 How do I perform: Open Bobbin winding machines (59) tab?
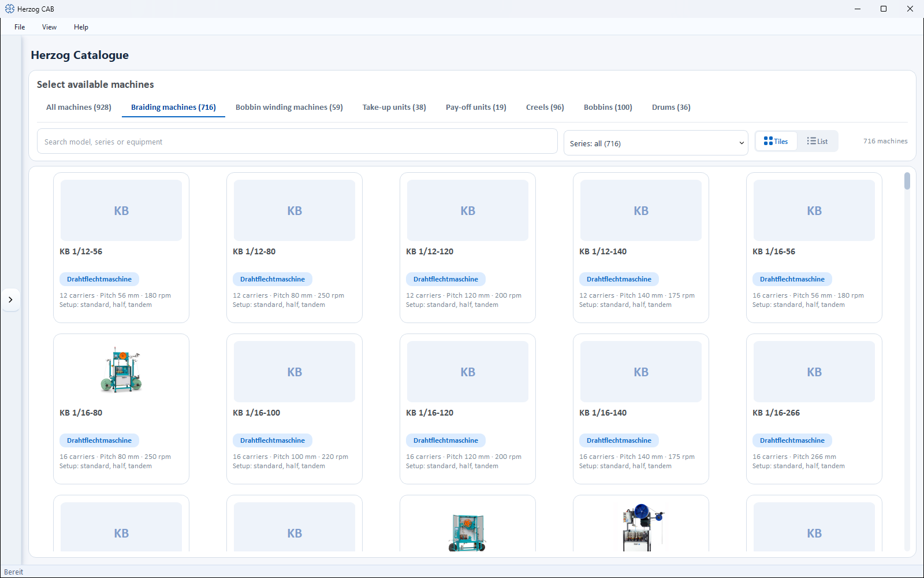click(289, 107)
